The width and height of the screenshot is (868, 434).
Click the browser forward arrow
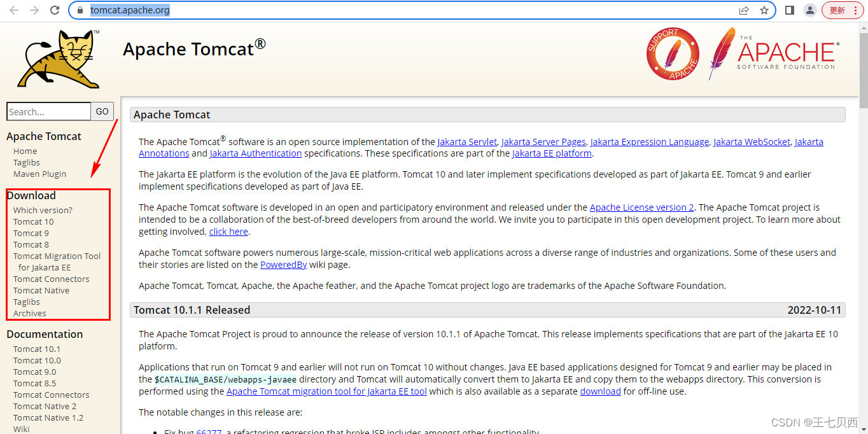34,10
